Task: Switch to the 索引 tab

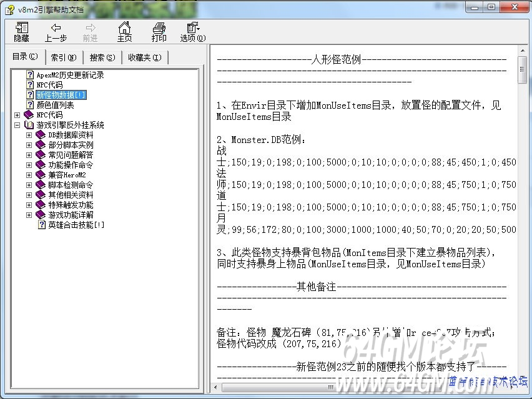Action: [x=64, y=57]
